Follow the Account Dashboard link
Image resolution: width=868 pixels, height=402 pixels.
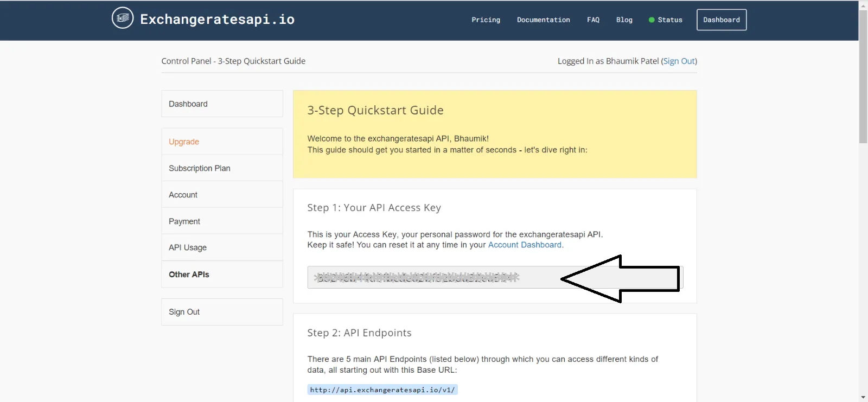point(525,245)
